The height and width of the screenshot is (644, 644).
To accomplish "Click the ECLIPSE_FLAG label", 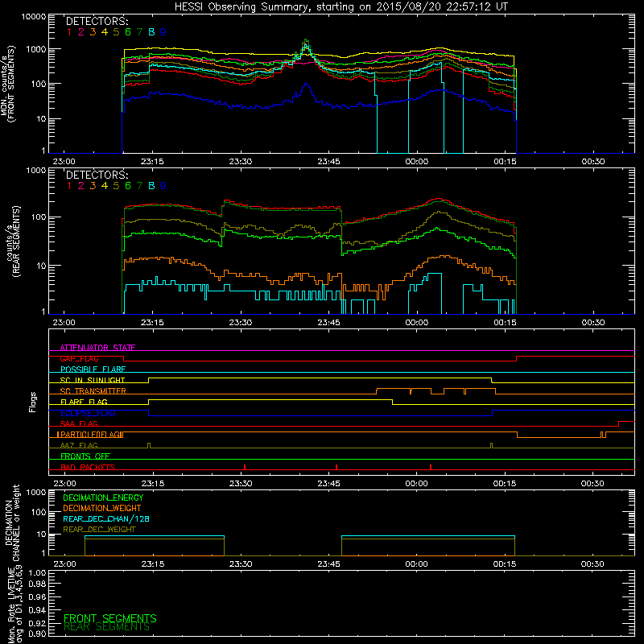I will pyautogui.click(x=88, y=413).
